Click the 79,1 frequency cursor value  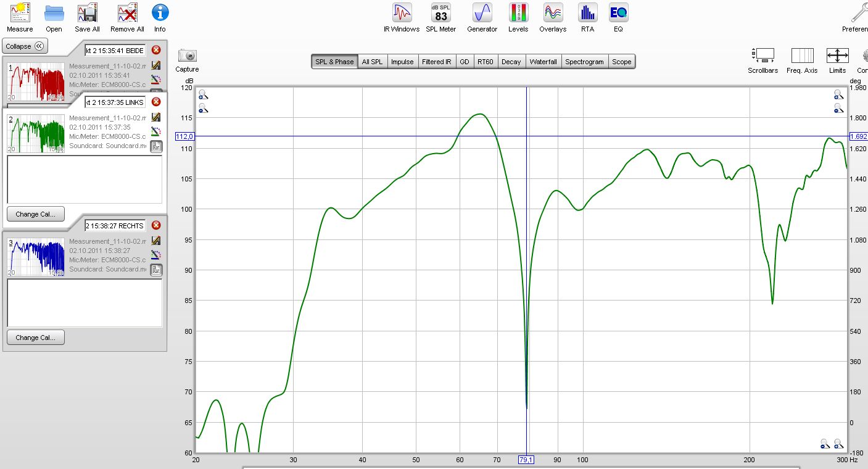click(526, 459)
